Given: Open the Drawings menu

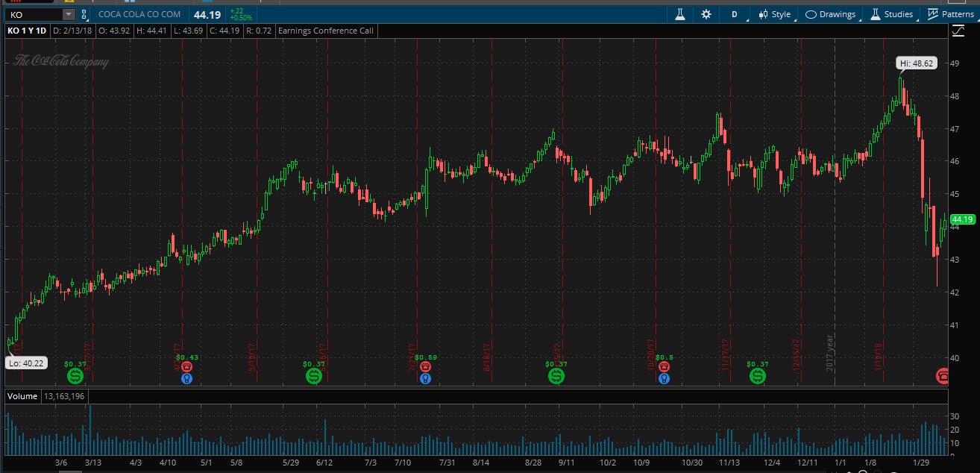Looking at the screenshot, I should coord(831,14).
